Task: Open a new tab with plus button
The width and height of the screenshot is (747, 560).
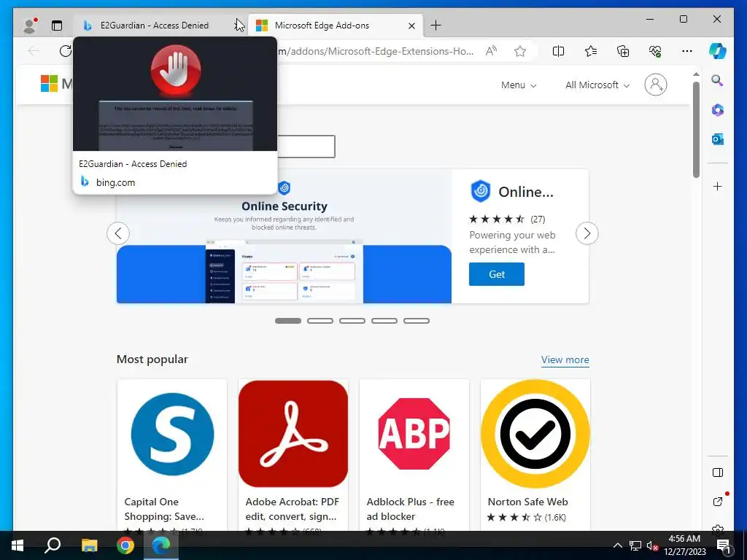Action: (x=436, y=26)
